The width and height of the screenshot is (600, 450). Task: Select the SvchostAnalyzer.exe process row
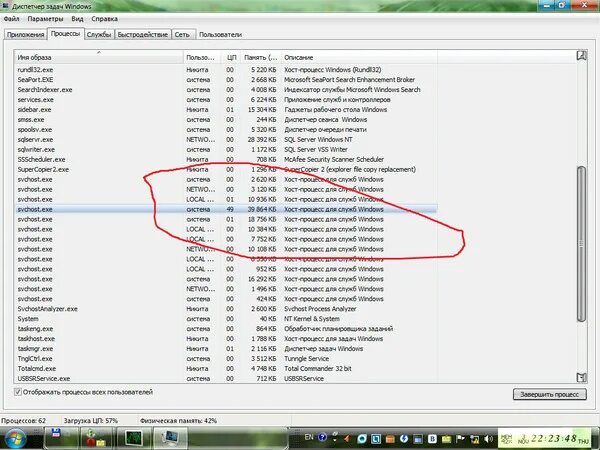[226, 309]
